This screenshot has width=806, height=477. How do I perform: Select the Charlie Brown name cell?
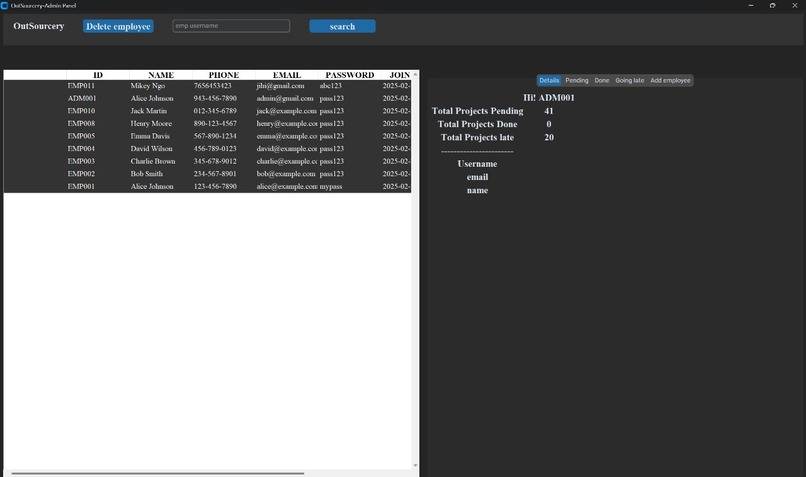click(153, 161)
